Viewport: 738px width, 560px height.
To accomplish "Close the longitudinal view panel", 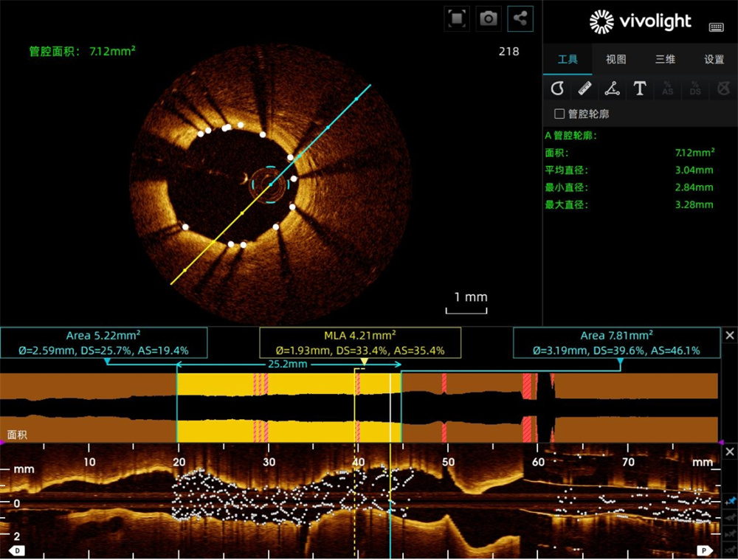I will (730, 452).
